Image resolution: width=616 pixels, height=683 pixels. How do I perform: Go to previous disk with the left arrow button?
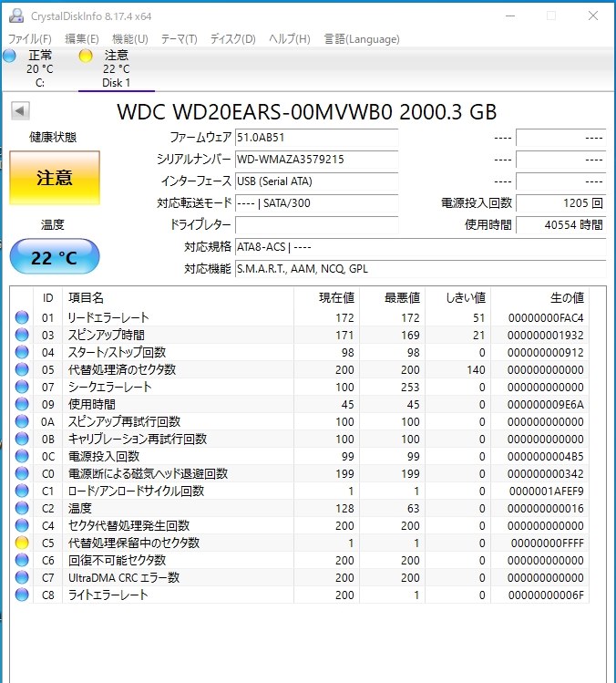tap(20, 110)
